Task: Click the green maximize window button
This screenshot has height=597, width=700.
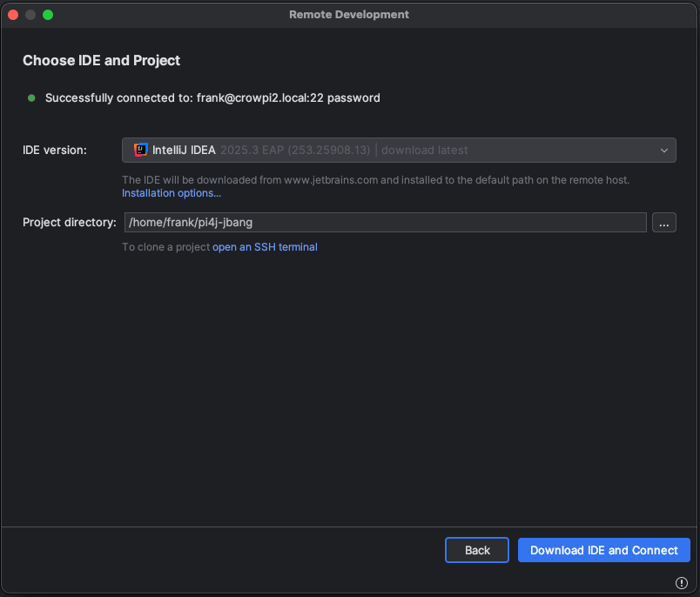Action: (x=48, y=15)
